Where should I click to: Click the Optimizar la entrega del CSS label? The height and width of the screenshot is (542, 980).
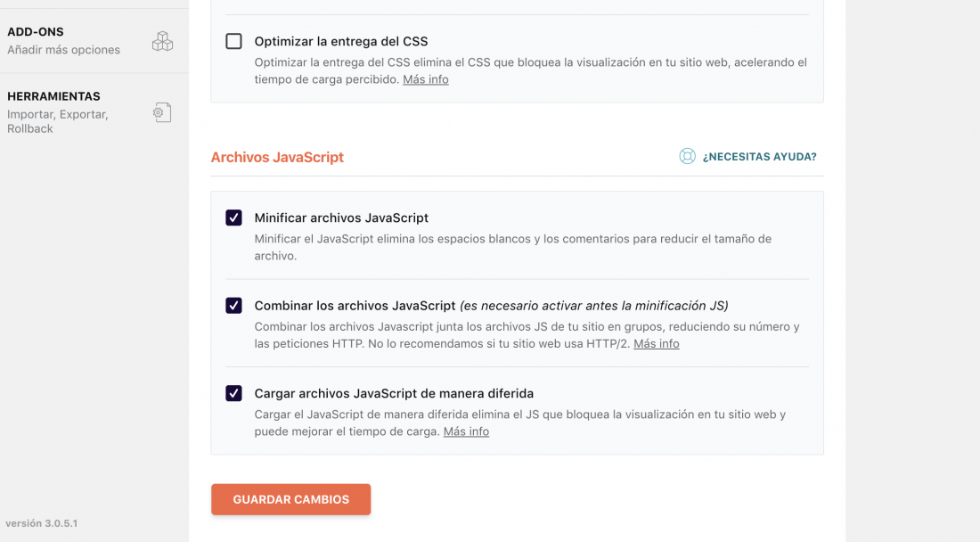point(341,41)
